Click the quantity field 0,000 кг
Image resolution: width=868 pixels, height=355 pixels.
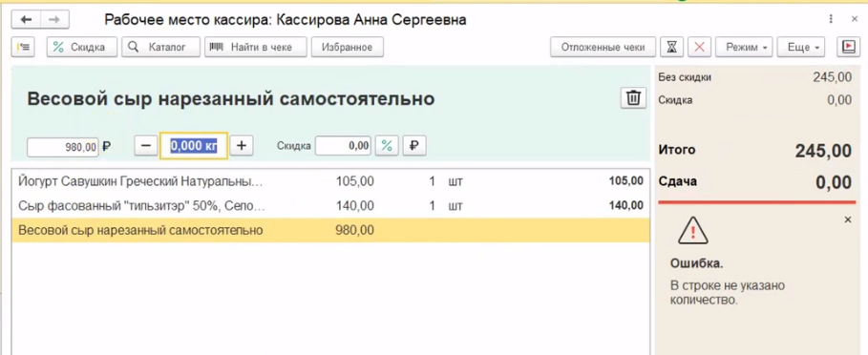coord(194,146)
